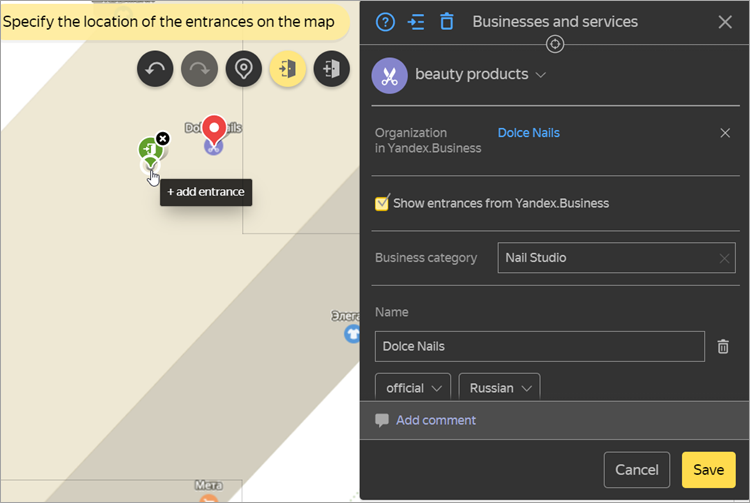Viewport: 750px width, 503px height.
Task: Click the indent list icon in header
Action: [x=417, y=22]
